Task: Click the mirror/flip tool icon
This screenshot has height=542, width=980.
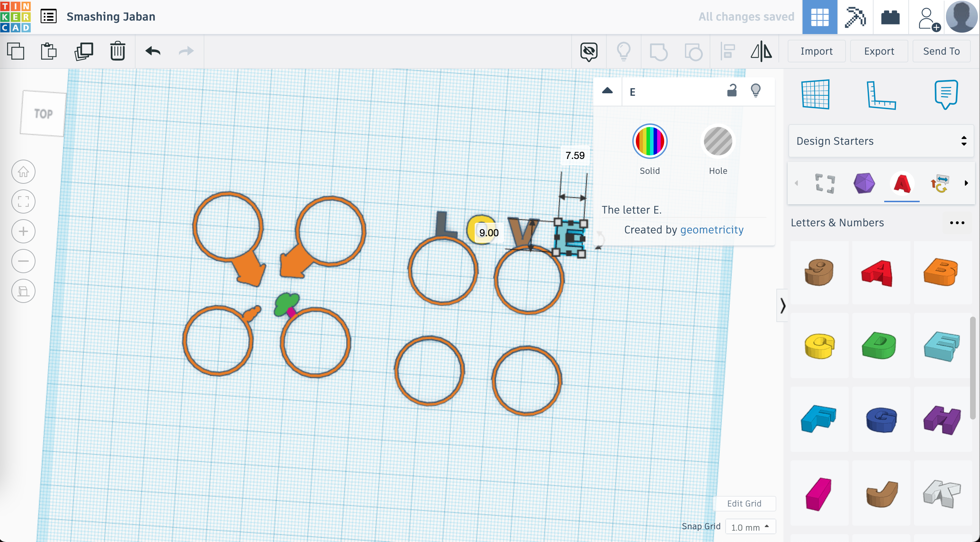Action: coord(761,51)
